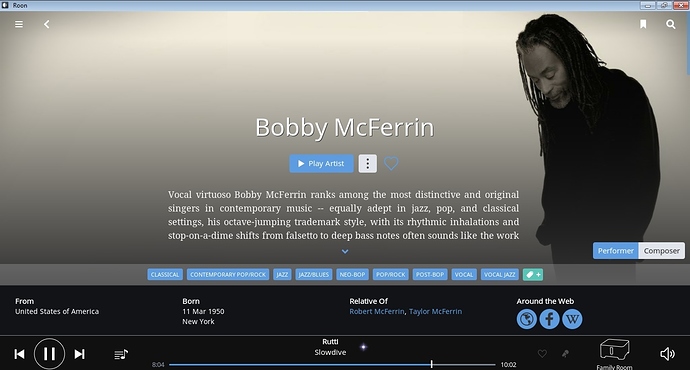Open the artist Facebook page icon
Image resolution: width=690 pixels, height=370 pixels.
(549, 319)
